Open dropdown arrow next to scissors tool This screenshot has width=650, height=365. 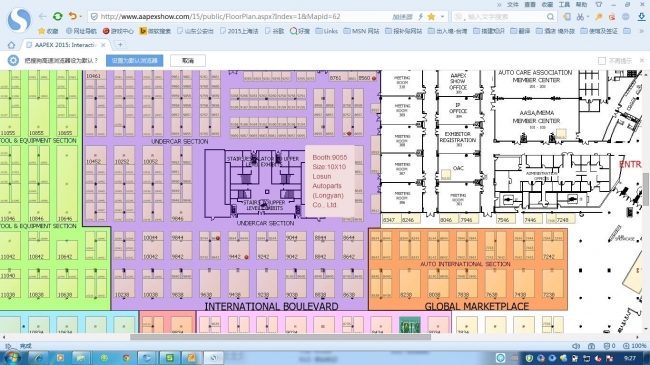pos(588,17)
